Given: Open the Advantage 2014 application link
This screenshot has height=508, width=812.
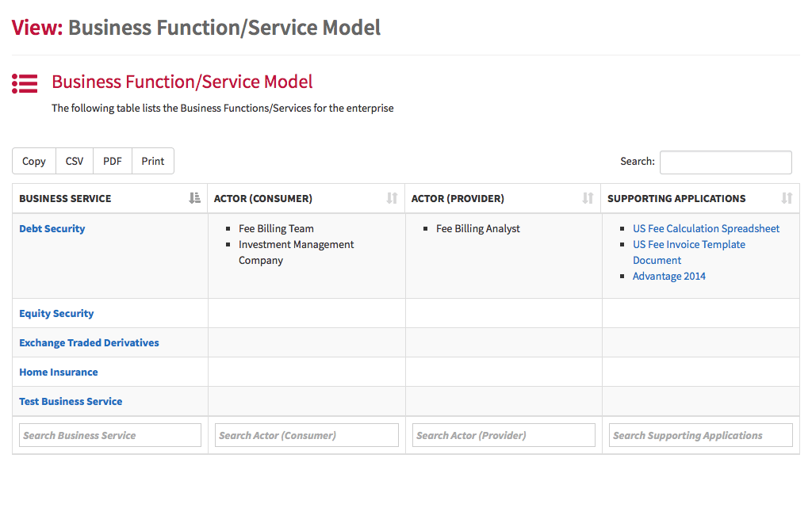Looking at the screenshot, I should pyautogui.click(x=669, y=277).
